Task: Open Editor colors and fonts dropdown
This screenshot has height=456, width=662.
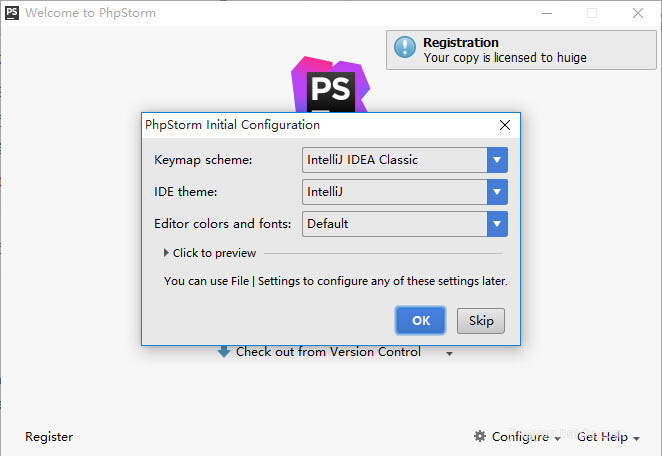Action: (x=497, y=224)
